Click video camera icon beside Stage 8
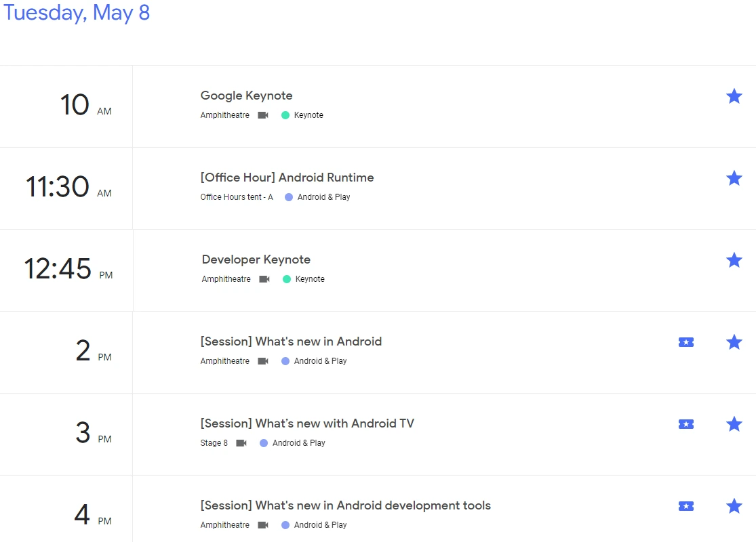This screenshot has width=756, height=542. click(x=241, y=443)
